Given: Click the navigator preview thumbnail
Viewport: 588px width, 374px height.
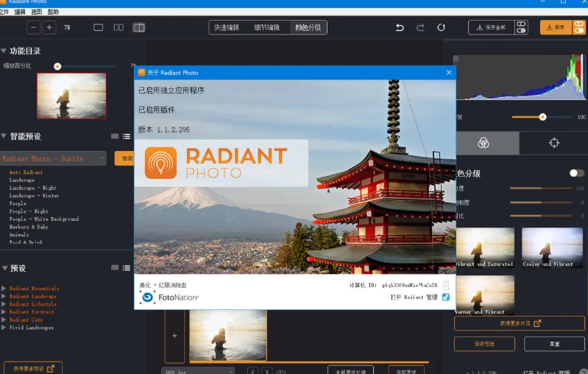Looking at the screenshot, I should (x=71, y=96).
